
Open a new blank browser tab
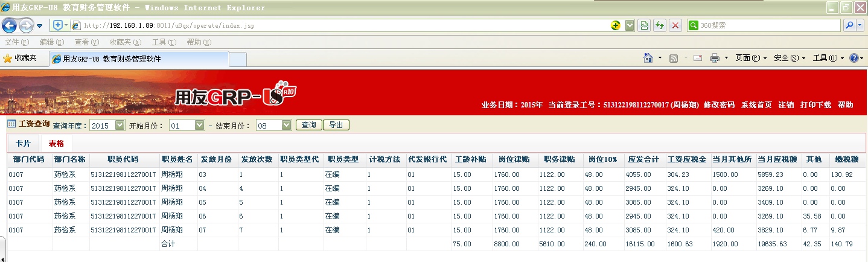[238, 59]
